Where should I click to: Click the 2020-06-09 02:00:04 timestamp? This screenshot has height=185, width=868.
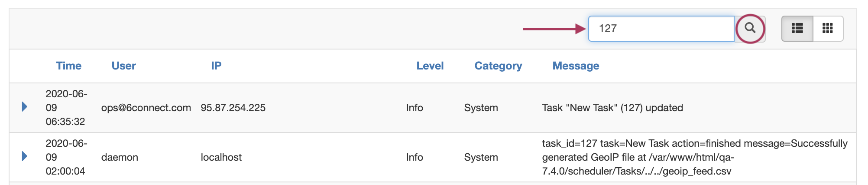(66, 157)
